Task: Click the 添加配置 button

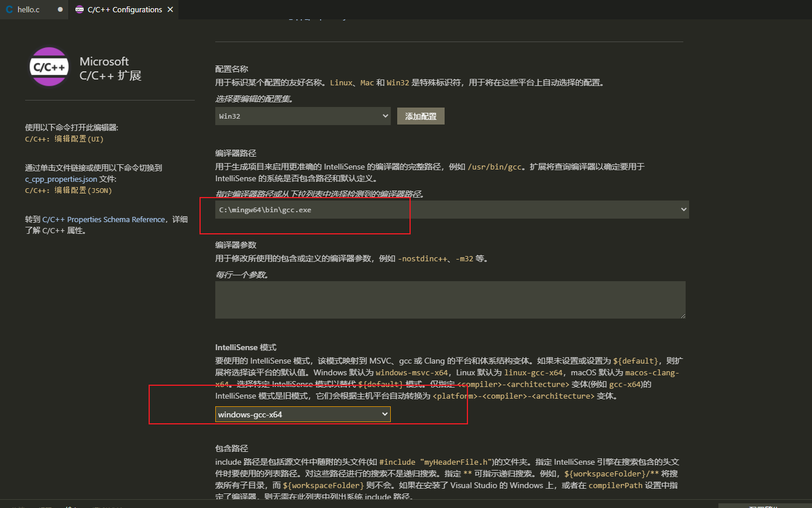Action: 421,116
